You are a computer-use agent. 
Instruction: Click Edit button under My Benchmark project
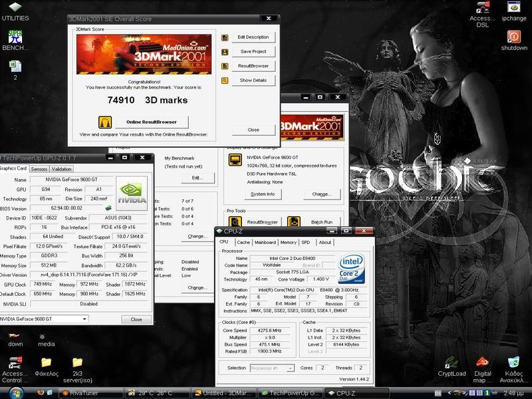pyautogui.click(x=198, y=178)
